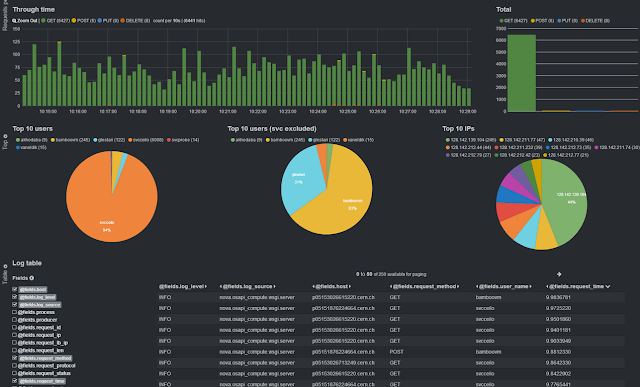This screenshot has width=640, height=387.
Task: Enable the @fields.process field checkbox
Action: pos(15,312)
